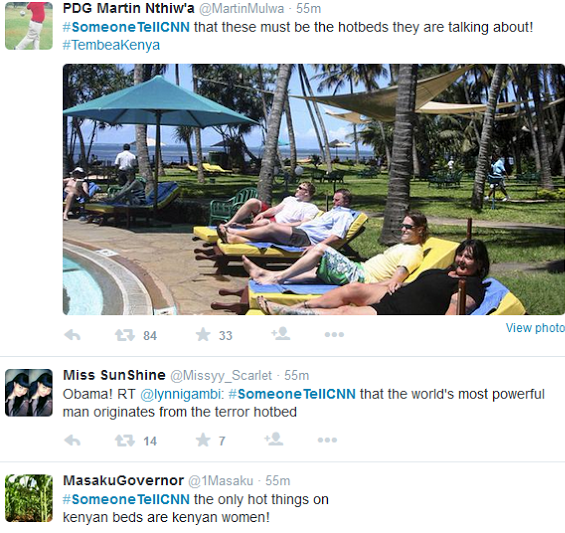Favorite the tweet with 7 stars
This screenshot has width=565, height=533.
(203, 440)
